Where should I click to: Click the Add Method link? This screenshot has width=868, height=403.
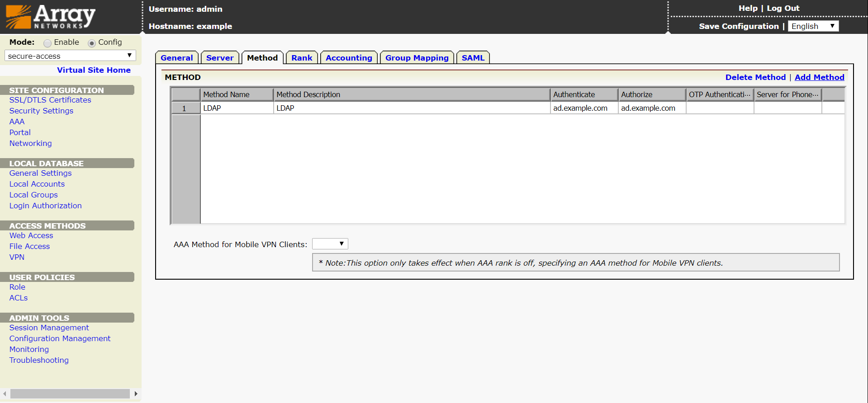coord(819,77)
